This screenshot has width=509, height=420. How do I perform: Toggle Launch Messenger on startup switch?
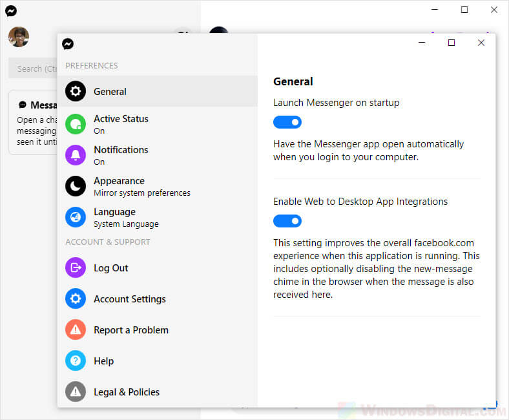[x=287, y=122]
